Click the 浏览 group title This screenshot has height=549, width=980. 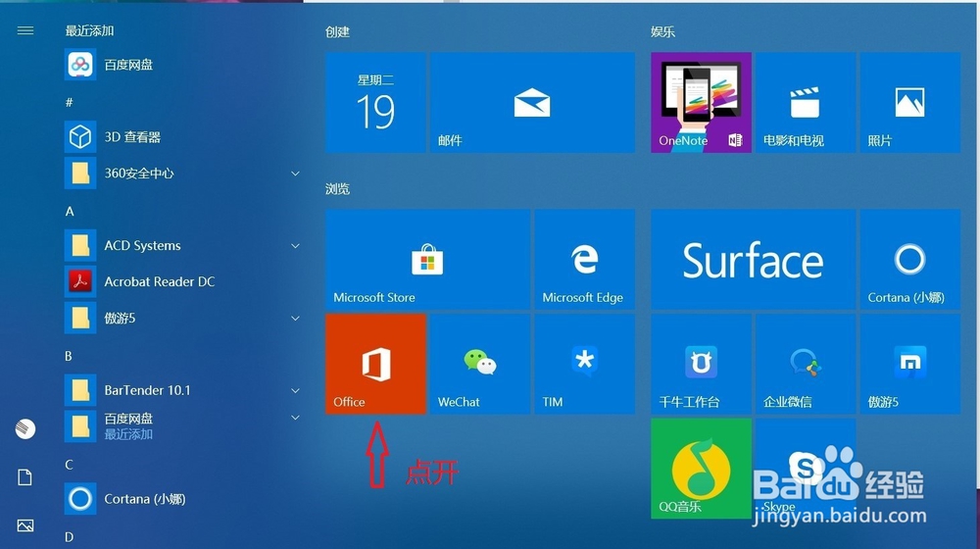337,189
